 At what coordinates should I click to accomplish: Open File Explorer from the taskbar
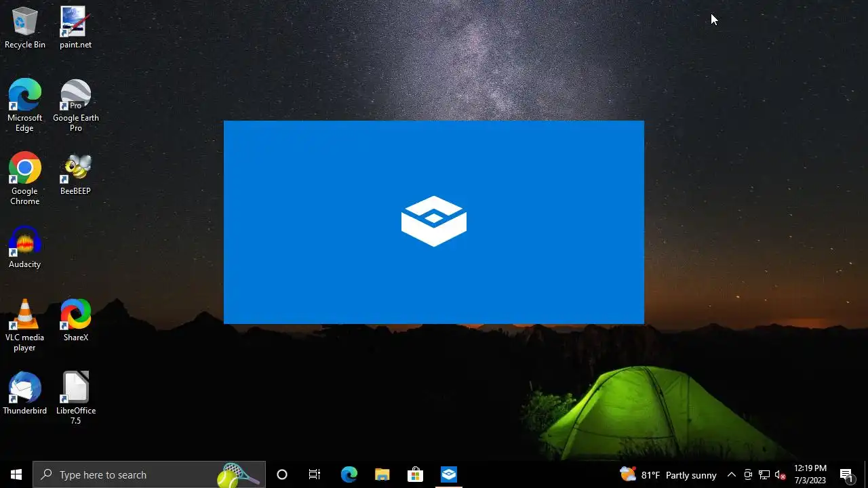tap(382, 474)
